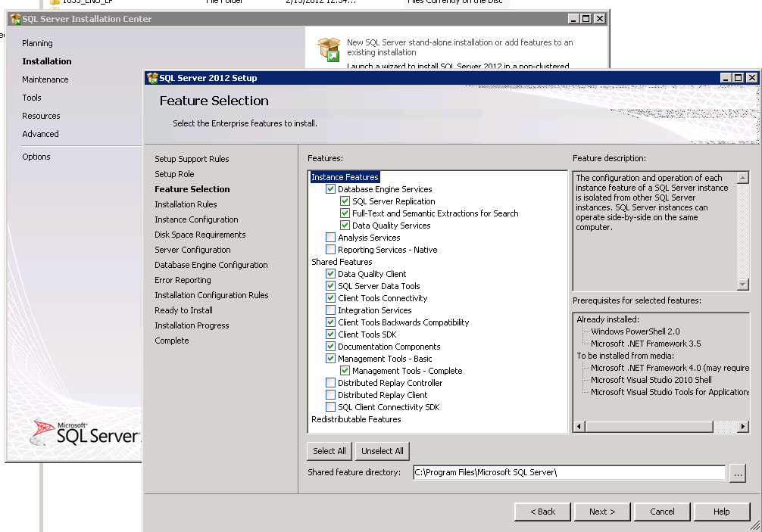Click Microsoft .NET Framework 3.5 entry
This screenshot has width=762, height=532.
point(646,344)
